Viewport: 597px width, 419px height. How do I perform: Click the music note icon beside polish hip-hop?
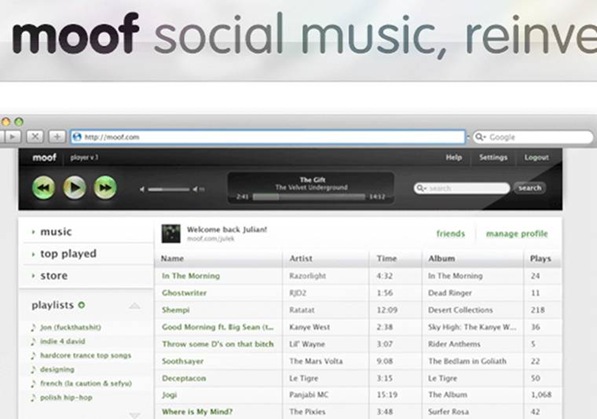point(34,398)
